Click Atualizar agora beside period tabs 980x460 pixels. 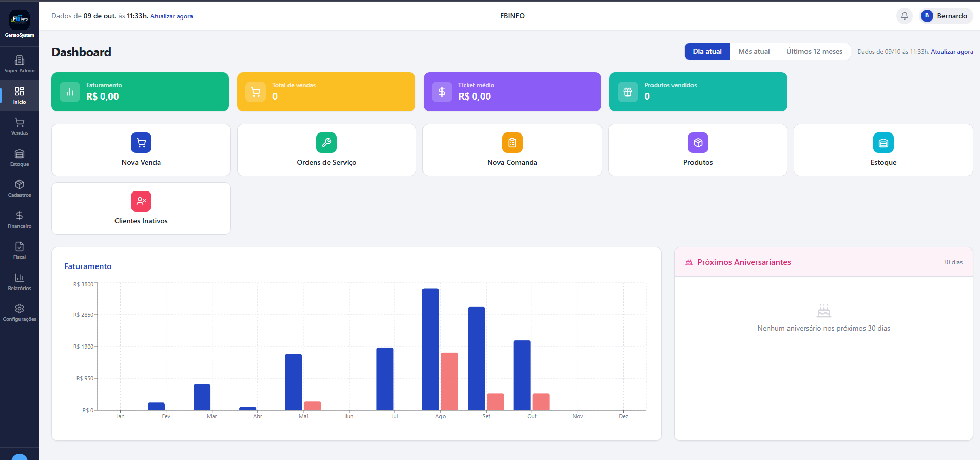tap(952, 52)
